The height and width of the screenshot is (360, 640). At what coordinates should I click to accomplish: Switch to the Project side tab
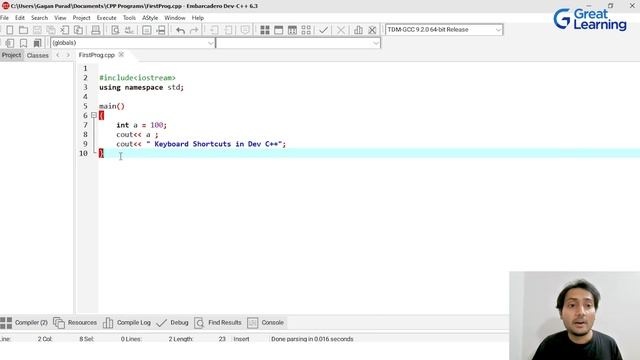pyautogui.click(x=11, y=55)
